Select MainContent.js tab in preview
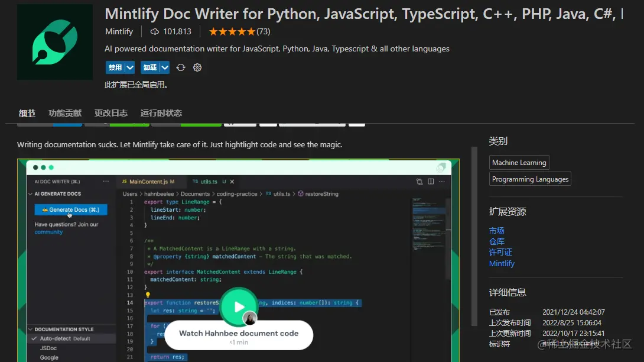The image size is (644, 362). [148, 182]
